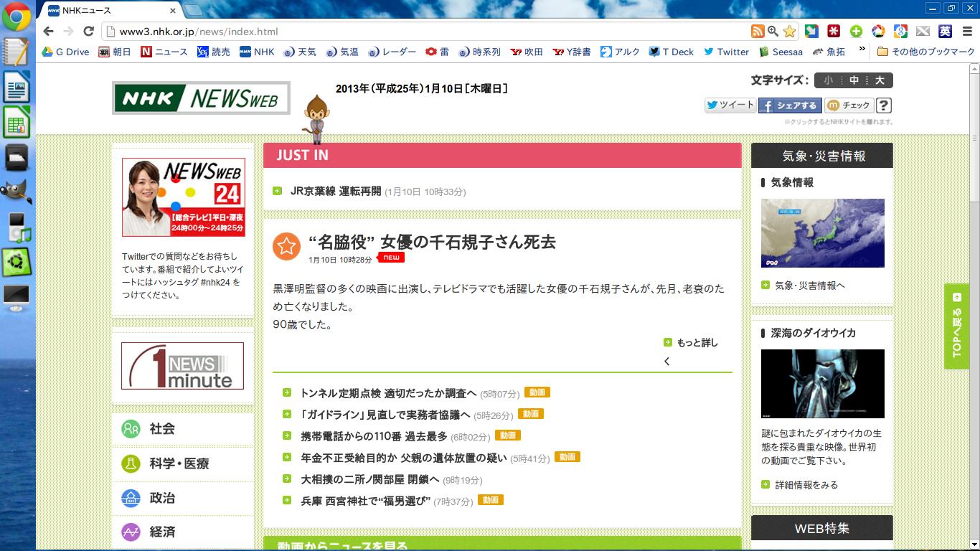Select the 政治 category in sidebar
The width and height of the screenshot is (980, 551).
pos(162,498)
